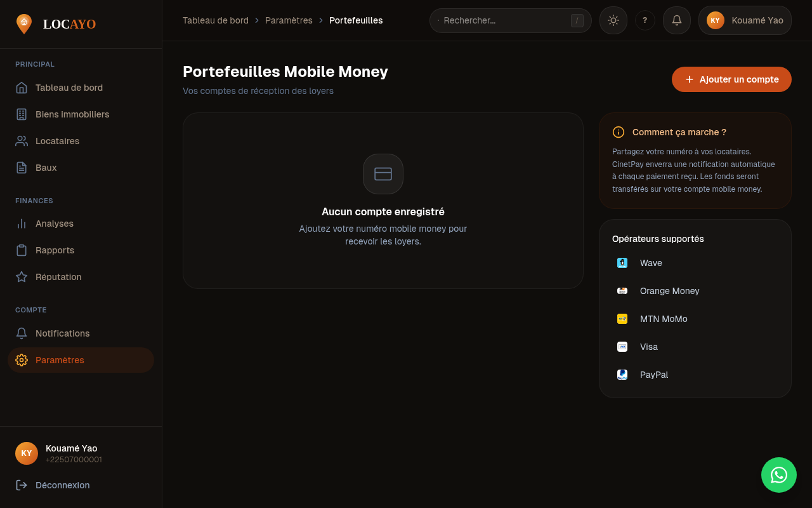The width and height of the screenshot is (812, 508).
Task: Click the Orange Money operator icon
Action: [622, 291]
